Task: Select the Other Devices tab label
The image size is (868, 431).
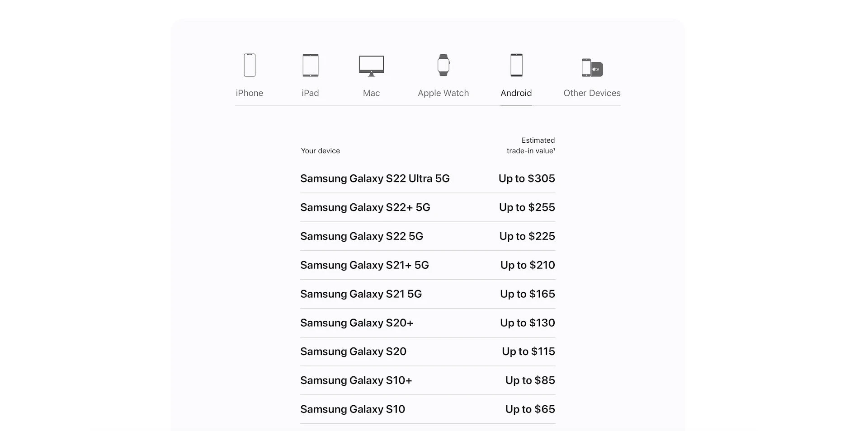Action: coord(592,93)
